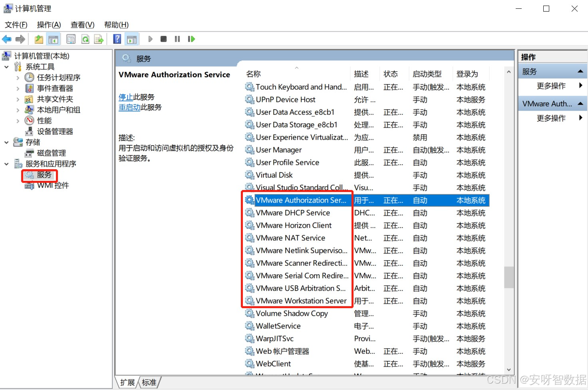Screen dimensions: 588x390
Task: Click the scrollbar up arrow in services list
Action: click(x=509, y=72)
